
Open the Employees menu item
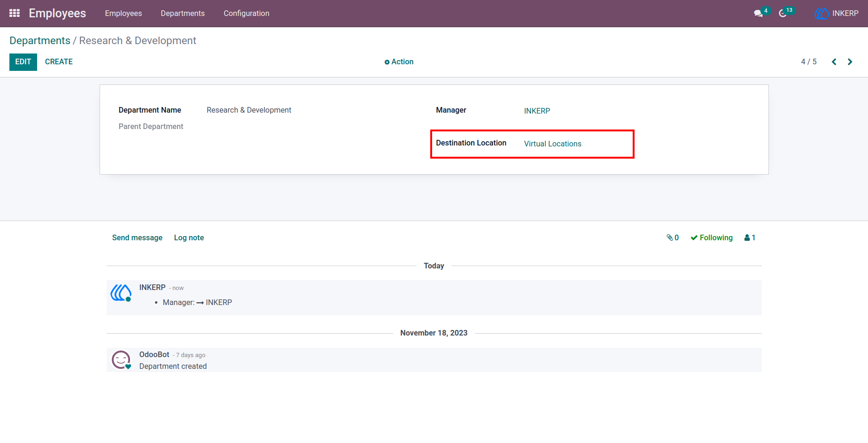coord(124,13)
